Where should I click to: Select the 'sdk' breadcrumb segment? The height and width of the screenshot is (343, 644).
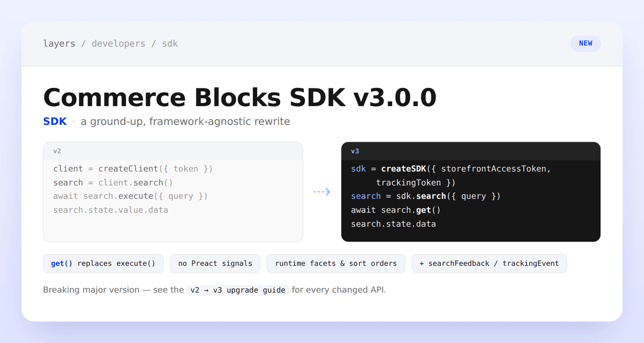pos(170,43)
